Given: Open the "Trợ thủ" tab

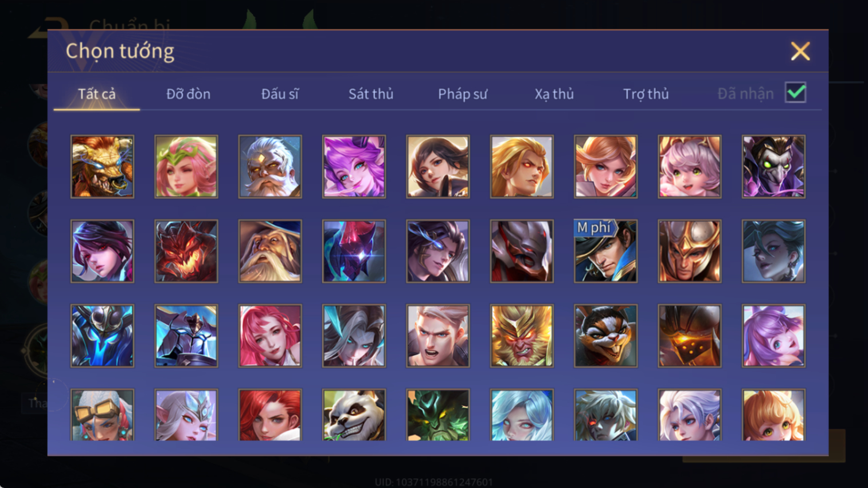Looking at the screenshot, I should (646, 94).
